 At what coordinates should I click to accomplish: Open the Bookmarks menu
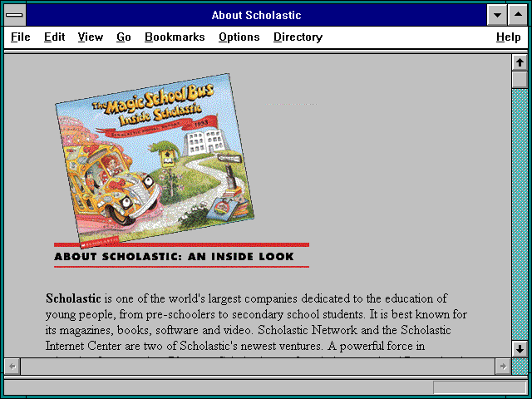(x=175, y=37)
